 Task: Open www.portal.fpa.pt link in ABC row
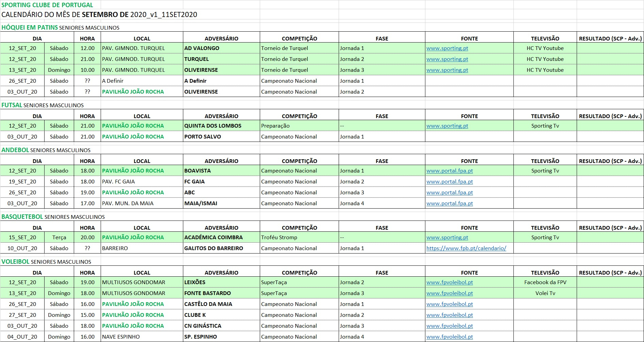pos(450,193)
